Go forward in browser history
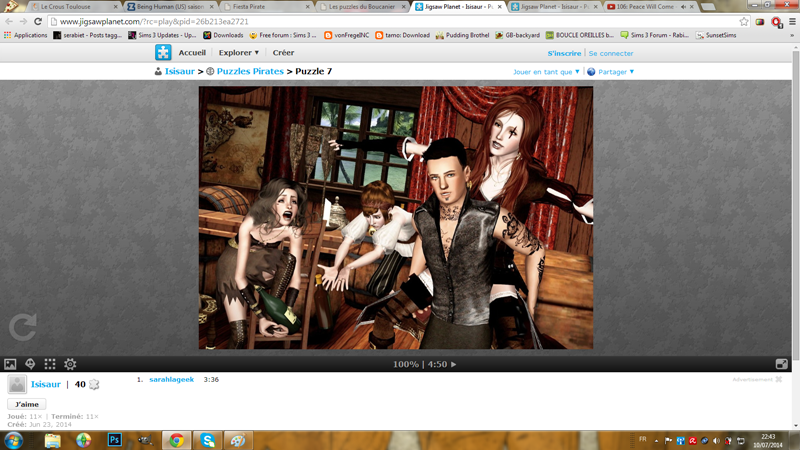 click(x=23, y=21)
